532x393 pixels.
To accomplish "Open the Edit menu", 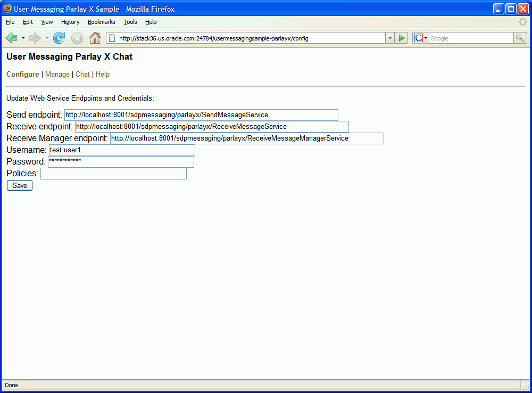I will click(28, 22).
